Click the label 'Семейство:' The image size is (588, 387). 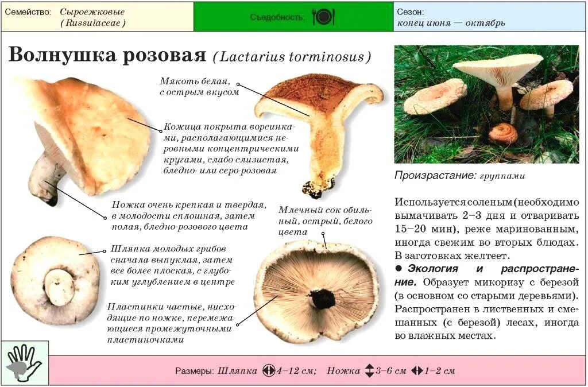(x=28, y=12)
